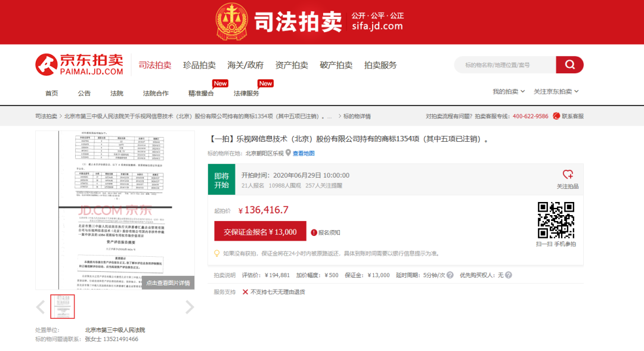The height and width of the screenshot is (351, 644).
Task: Click the 开拍时间 2020年06月29日 text
Action: point(295,175)
